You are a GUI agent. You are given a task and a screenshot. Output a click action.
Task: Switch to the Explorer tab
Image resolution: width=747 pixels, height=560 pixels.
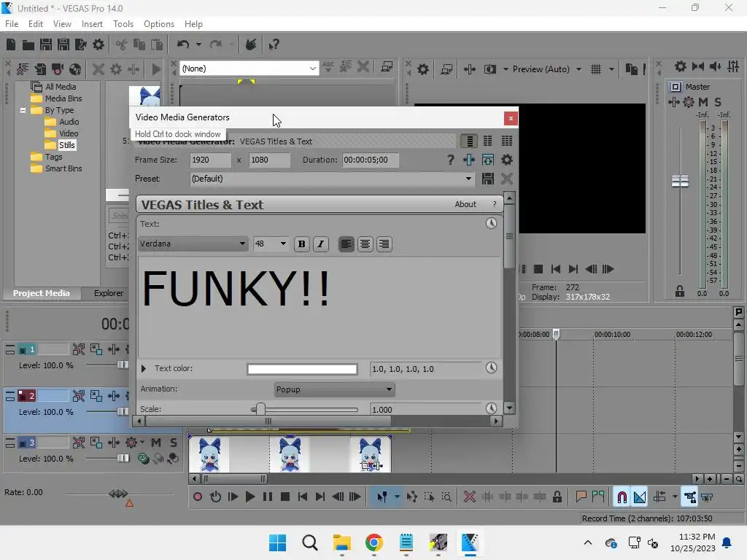[x=109, y=293]
